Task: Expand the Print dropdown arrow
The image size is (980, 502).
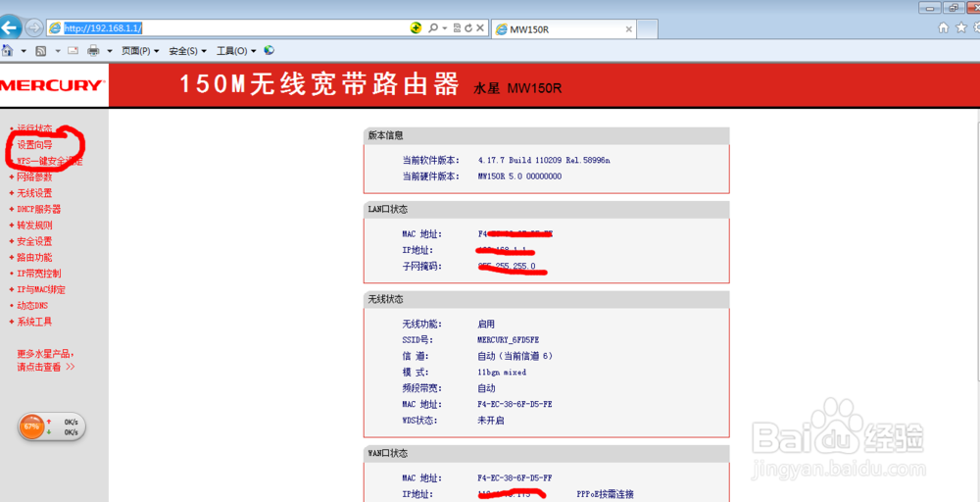Action: tap(110, 51)
